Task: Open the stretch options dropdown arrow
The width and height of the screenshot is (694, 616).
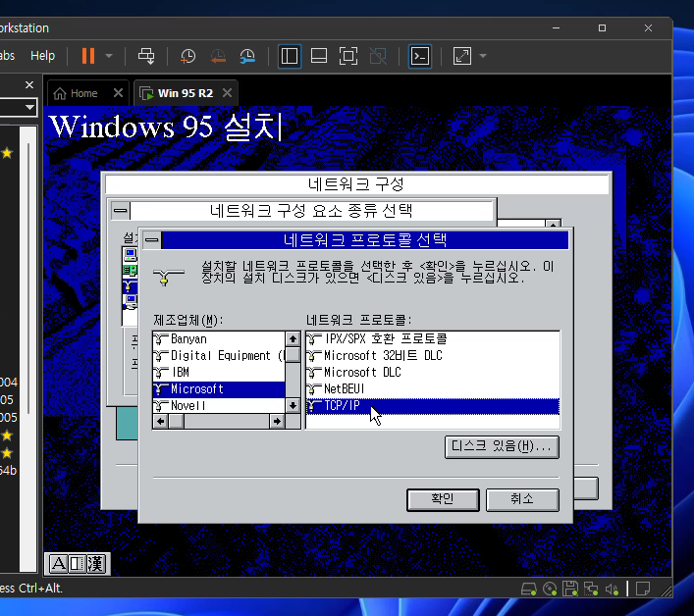Action: [x=483, y=56]
